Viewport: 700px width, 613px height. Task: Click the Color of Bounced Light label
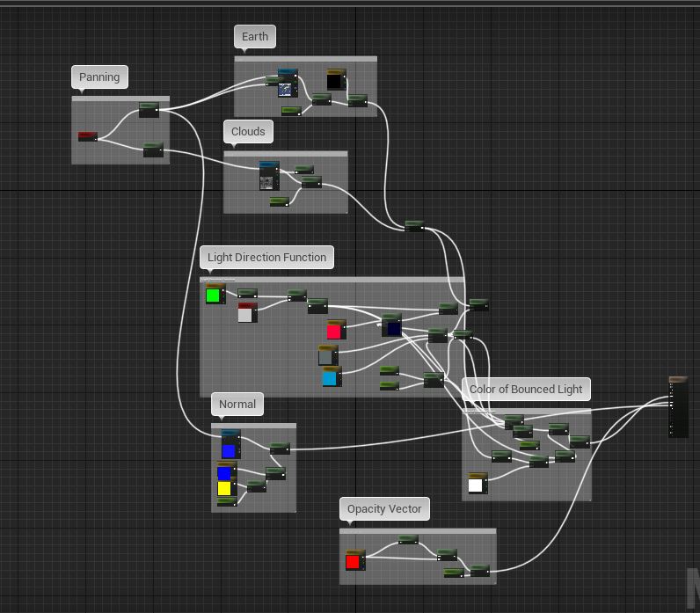(525, 389)
